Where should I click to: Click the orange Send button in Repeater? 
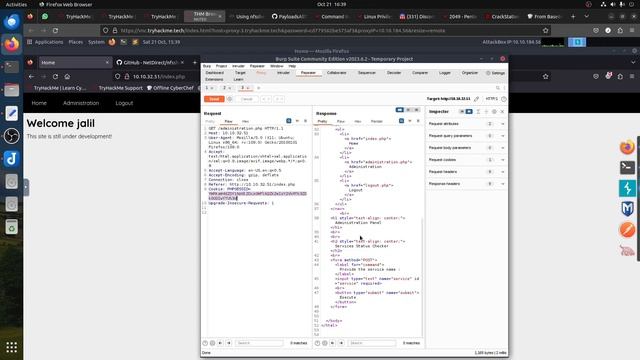click(x=214, y=99)
